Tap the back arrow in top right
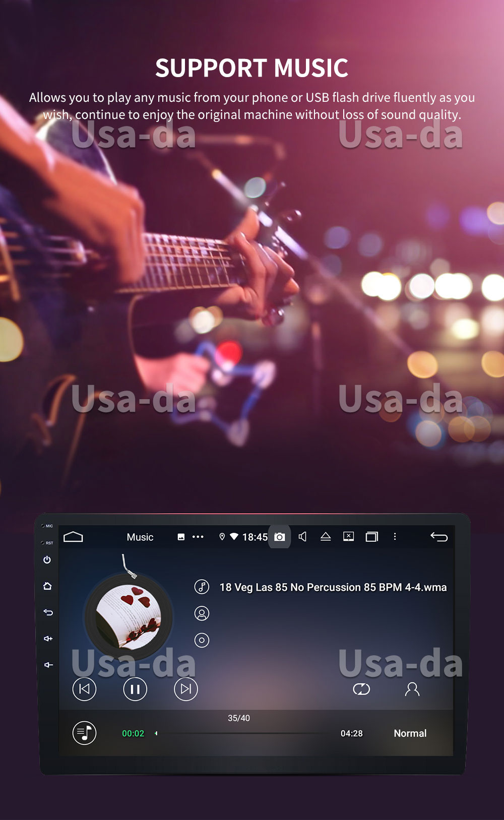 439,537
